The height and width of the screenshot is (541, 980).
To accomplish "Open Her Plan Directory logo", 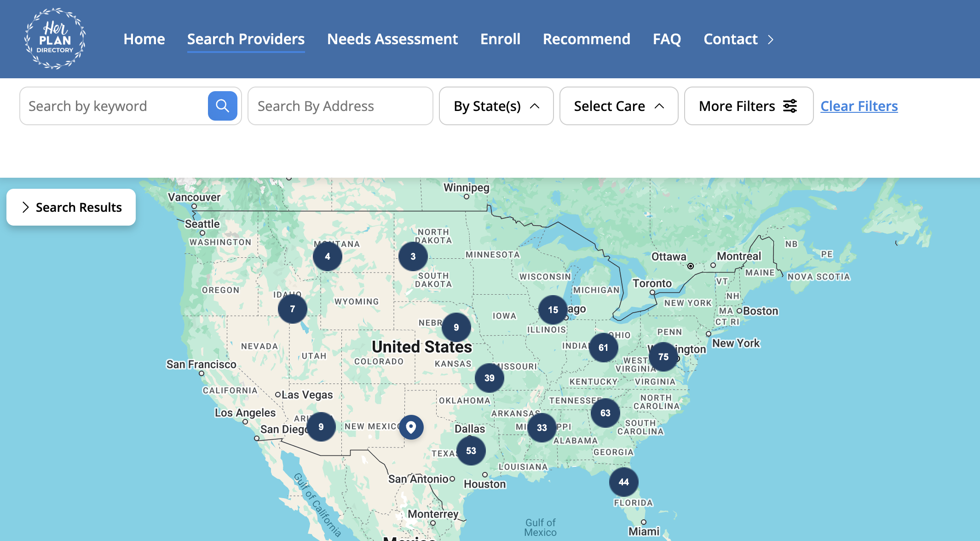I will pyautogui.click(x=55, y=39).
